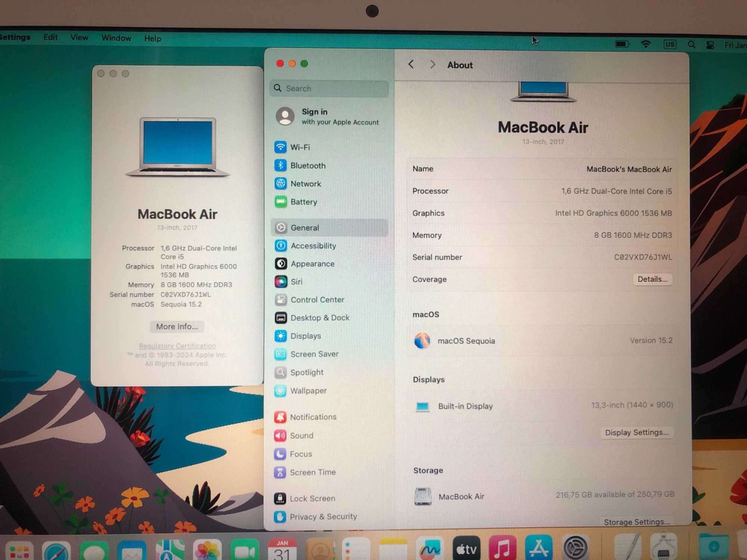
Task: Click the battery status icon in menu bar
Action: (x=622, y=44)
